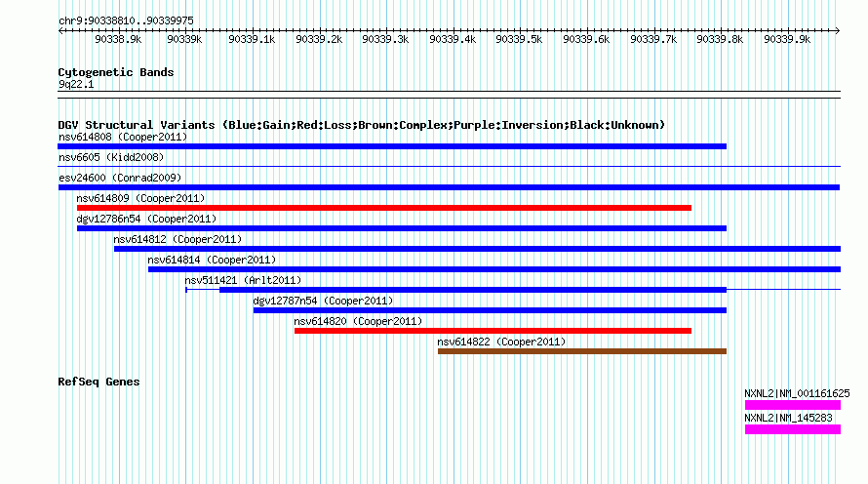Click the dgv12787n54 (Cooper2011) label
The image size is (868, 484).
(x=323, y=301)
